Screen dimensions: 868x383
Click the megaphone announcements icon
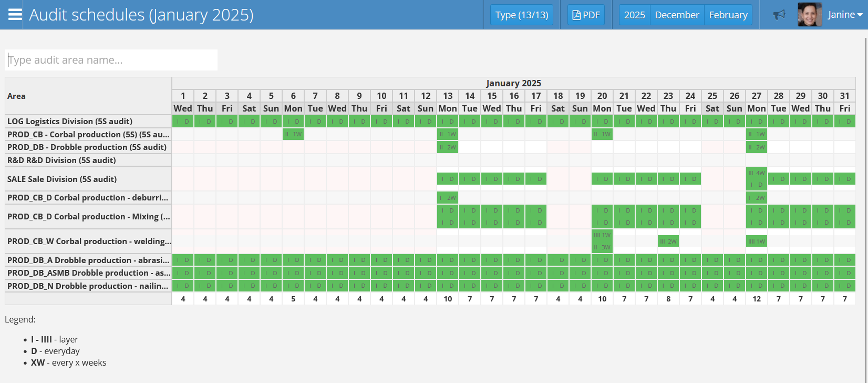[x=779, y=15]
